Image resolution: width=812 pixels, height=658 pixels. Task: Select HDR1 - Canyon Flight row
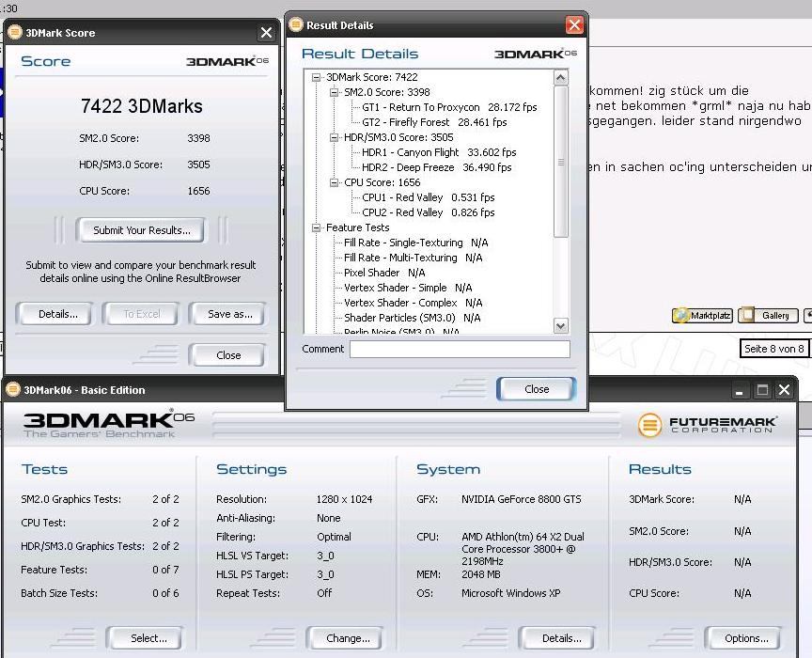(439, 152)
